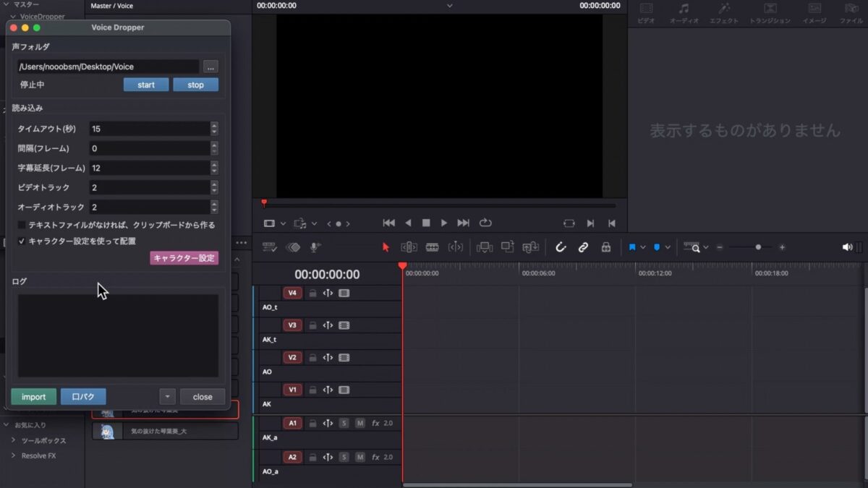
Task: Open the dropdown arrow beside the ロパク button
Action: coord(167,396)
